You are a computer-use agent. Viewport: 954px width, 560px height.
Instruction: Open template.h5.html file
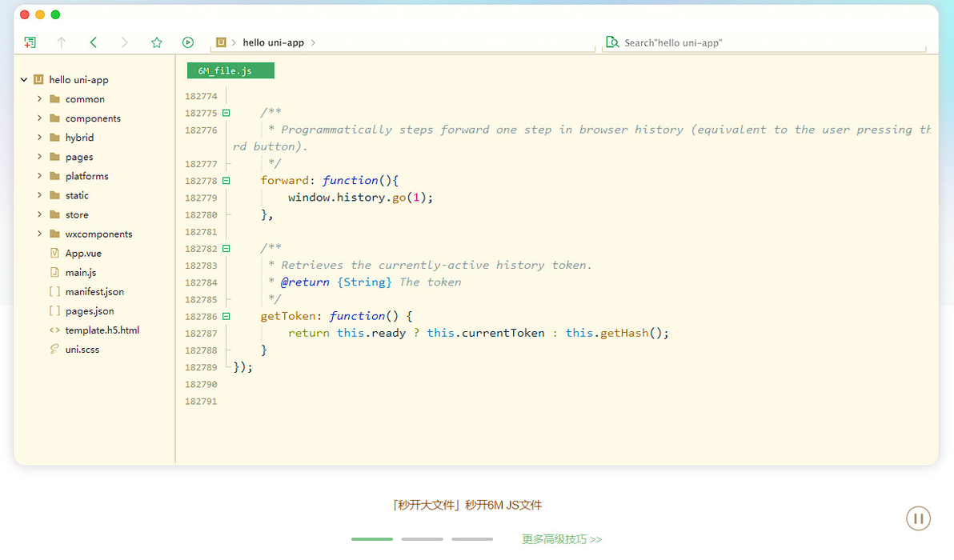click(x=102, y=330)
